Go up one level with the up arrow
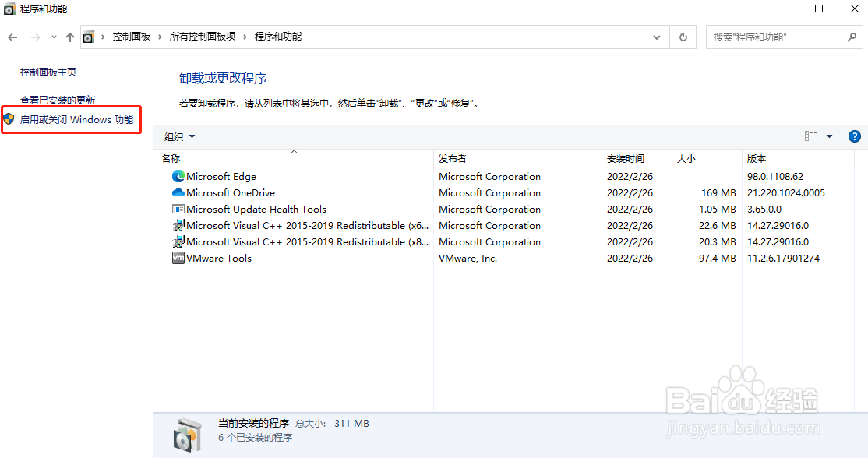The width and height of the screenshot is (868, 458). (x=70, y=37)
